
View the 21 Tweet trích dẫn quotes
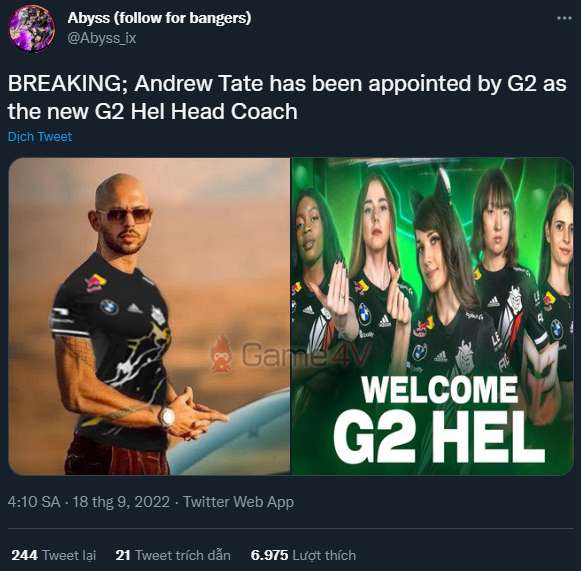click(173, 555)
